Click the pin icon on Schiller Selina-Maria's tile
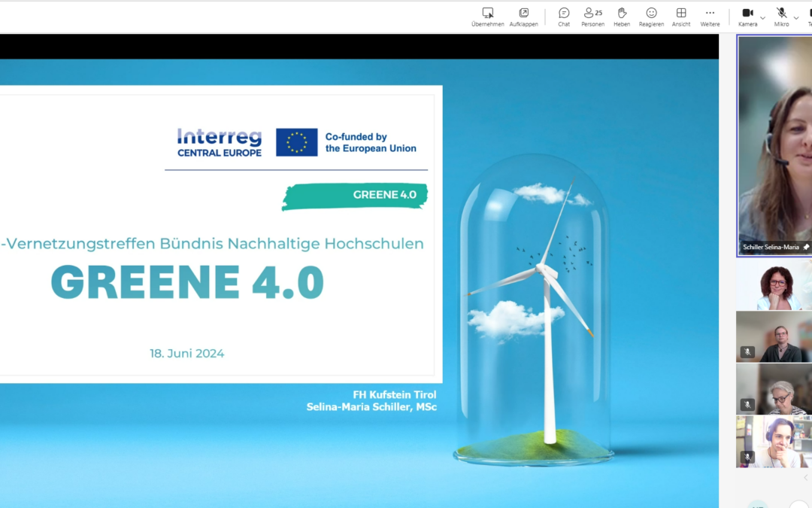The height and width of the screenshot is (508, 812). tap(805, 246)
